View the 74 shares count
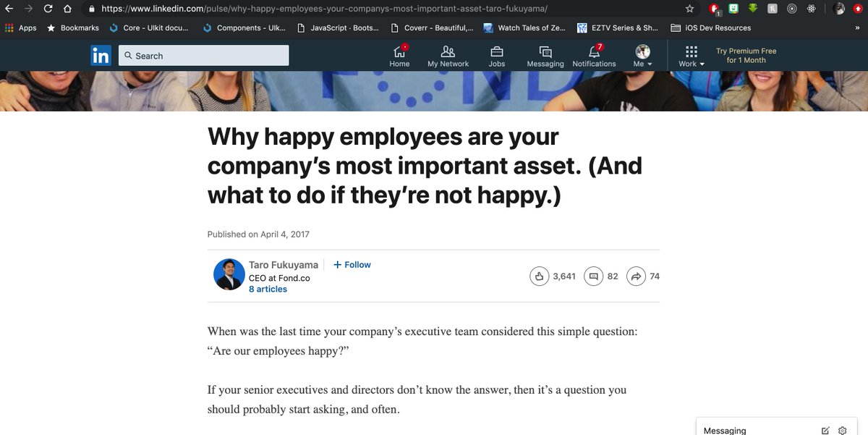Screen dimensions: 868x435 (x=655, y=276)
